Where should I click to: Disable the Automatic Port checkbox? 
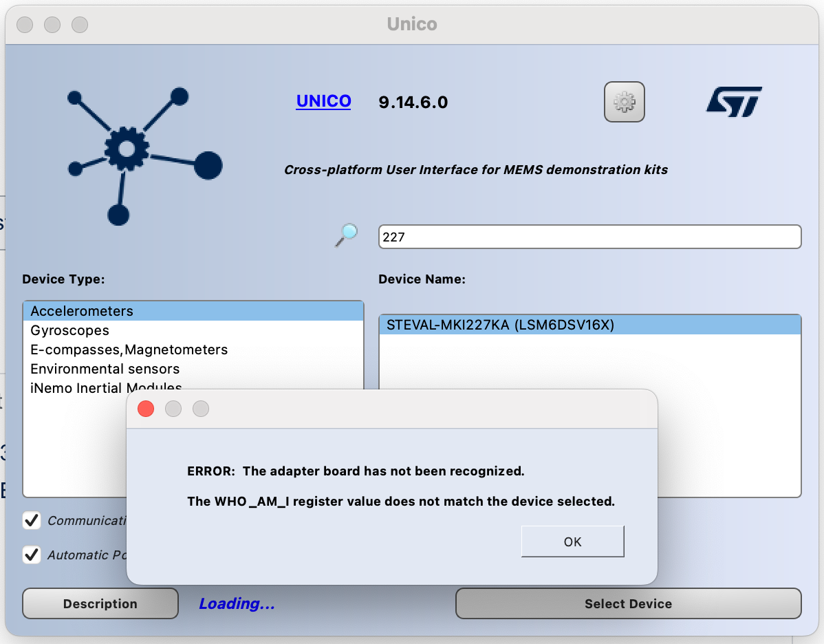pyautogui.click(x=32, y=555)
